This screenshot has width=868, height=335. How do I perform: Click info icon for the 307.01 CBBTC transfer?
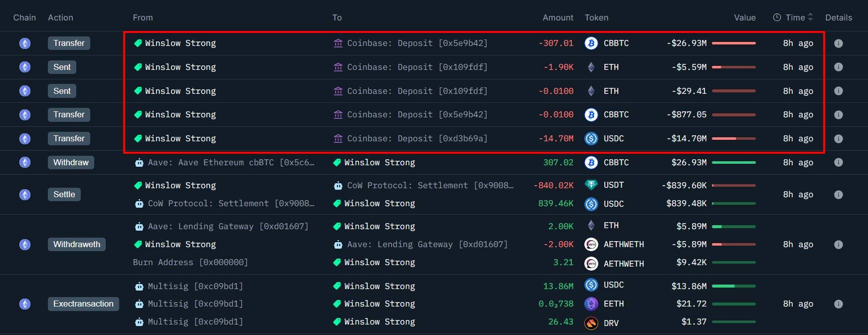[838, 43]
